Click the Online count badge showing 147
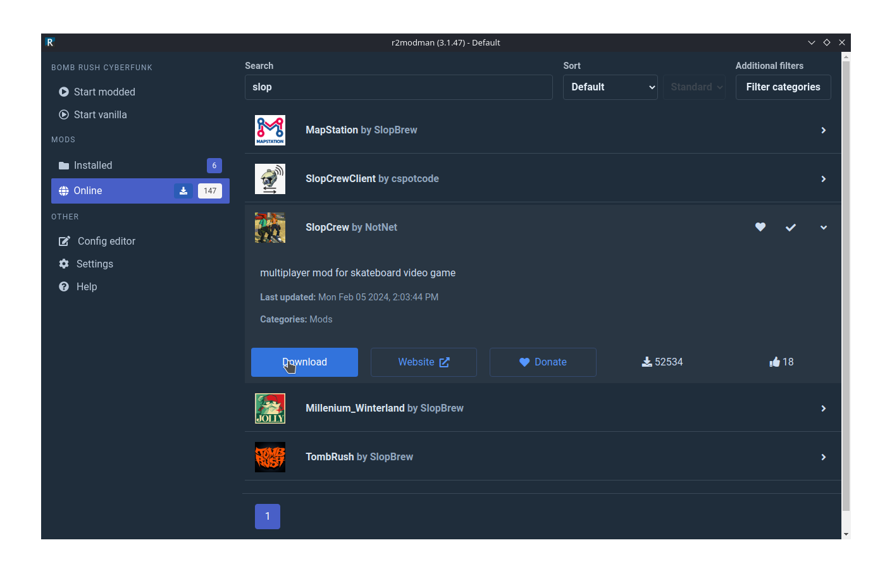Screen dimensions: 892x588 [x=210, y=191]
